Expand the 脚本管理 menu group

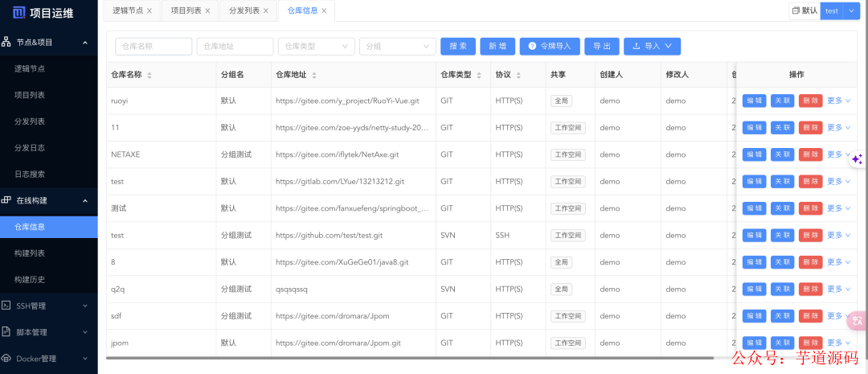[84, 332]
